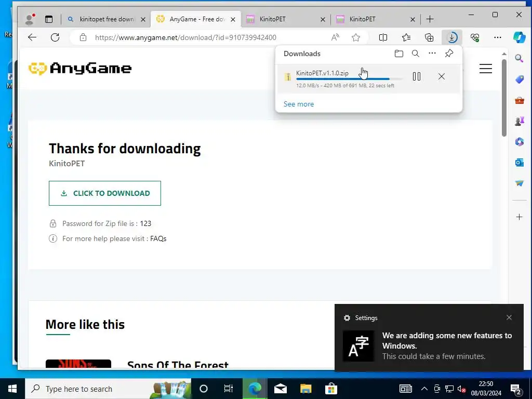The image size is (532, 399).
Task: Show hidden tray icons chevron
Action: pyautogui.click(x=424, y=389)
